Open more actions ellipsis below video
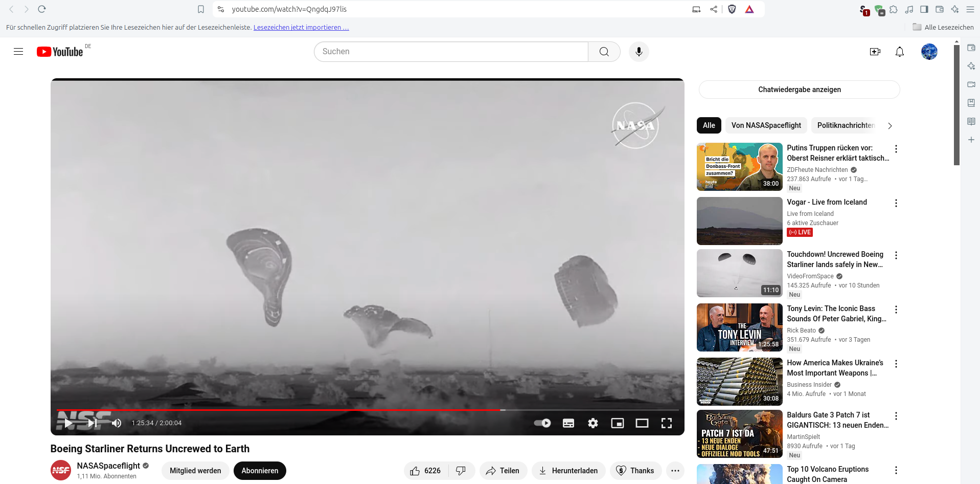The height and width of the screenshot is (484, 980). tap(675, 471)
